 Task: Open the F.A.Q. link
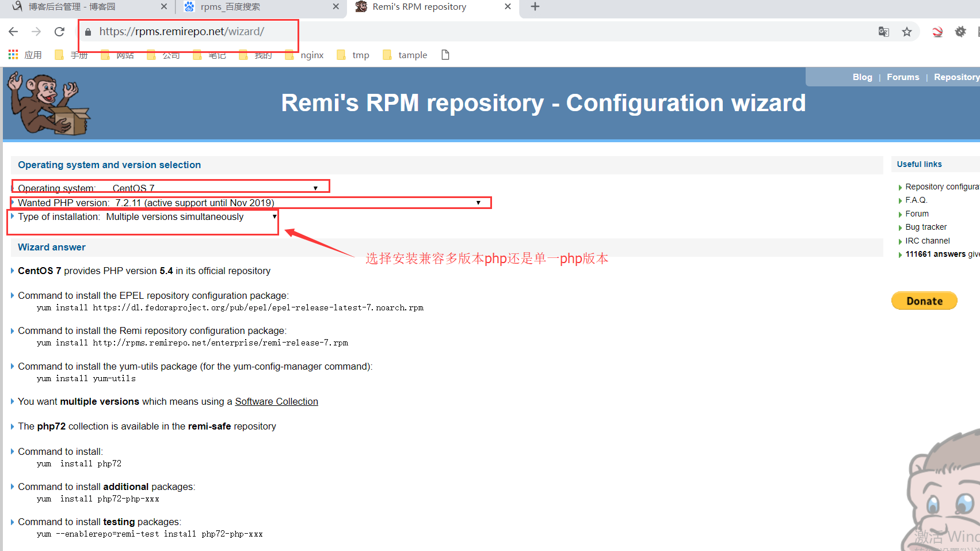916,200
